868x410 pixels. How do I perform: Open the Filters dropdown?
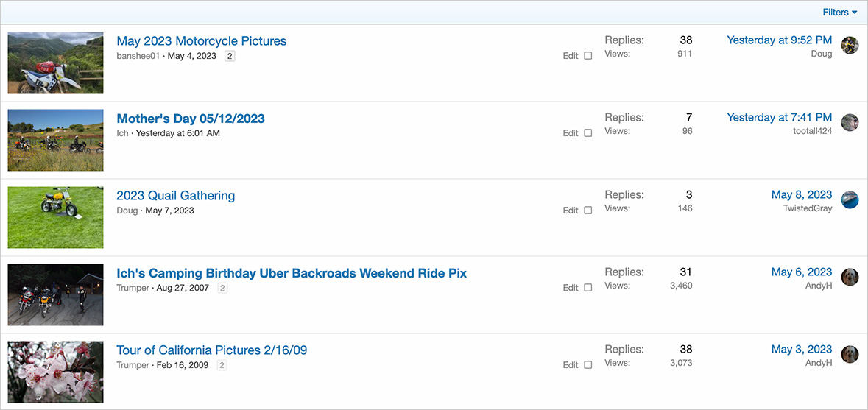pyautogui.click(x=839, y=13)
